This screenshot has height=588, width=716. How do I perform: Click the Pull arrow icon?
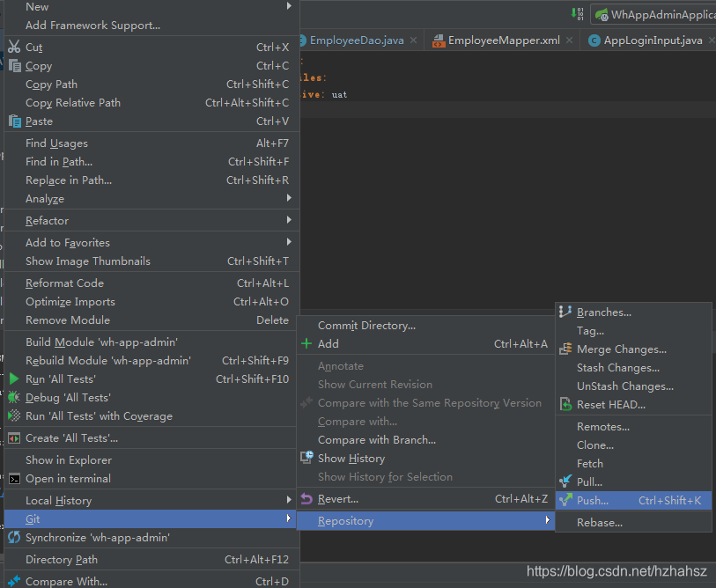pyautogui.click(x=565, y=481)
